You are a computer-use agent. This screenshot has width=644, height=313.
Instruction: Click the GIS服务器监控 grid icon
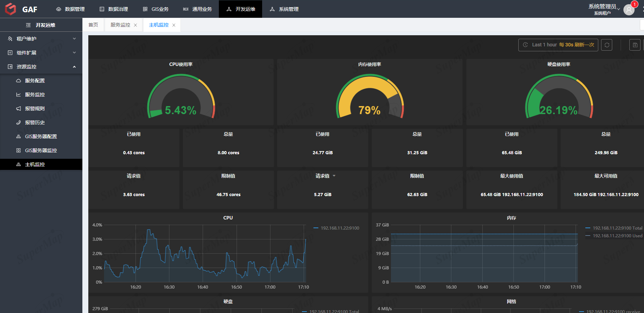pos(18,150)
